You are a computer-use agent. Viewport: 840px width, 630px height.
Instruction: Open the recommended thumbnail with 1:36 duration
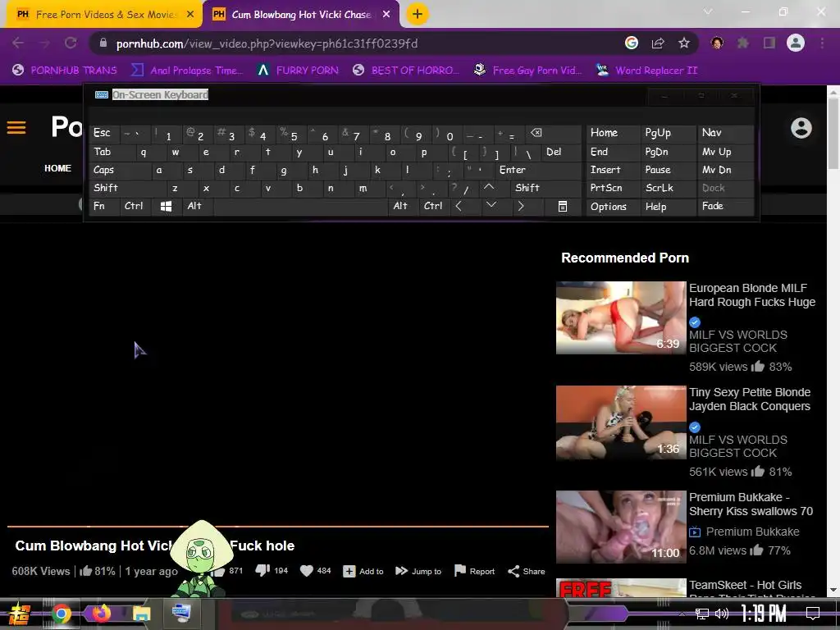click(x=621, y=422)
